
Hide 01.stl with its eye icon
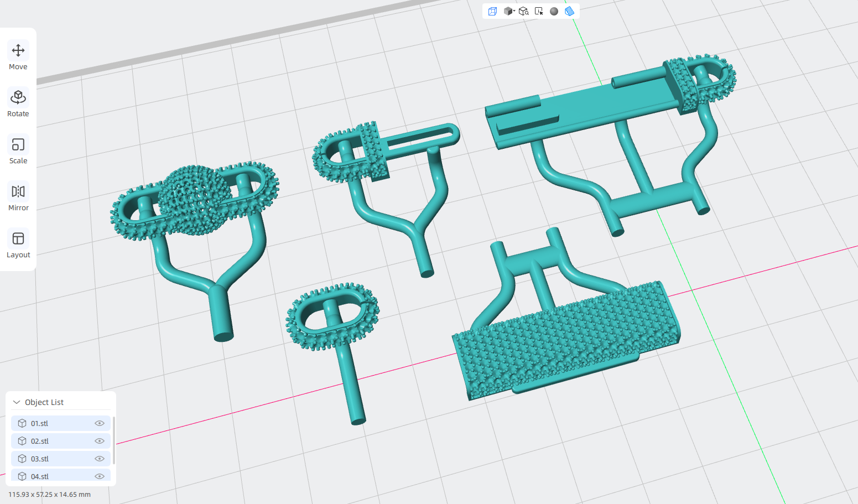100,423
